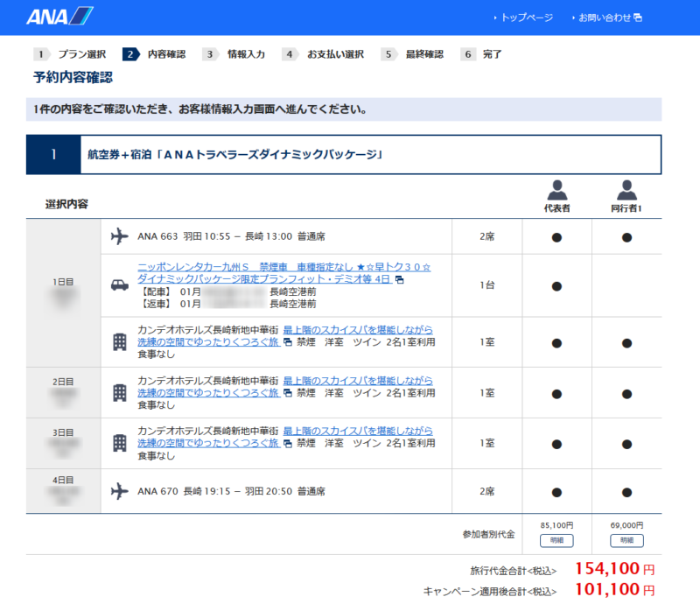Click the ANA 663 羽田 10:55 flight text
700x611 pixels.
click(x=231, y=236)
